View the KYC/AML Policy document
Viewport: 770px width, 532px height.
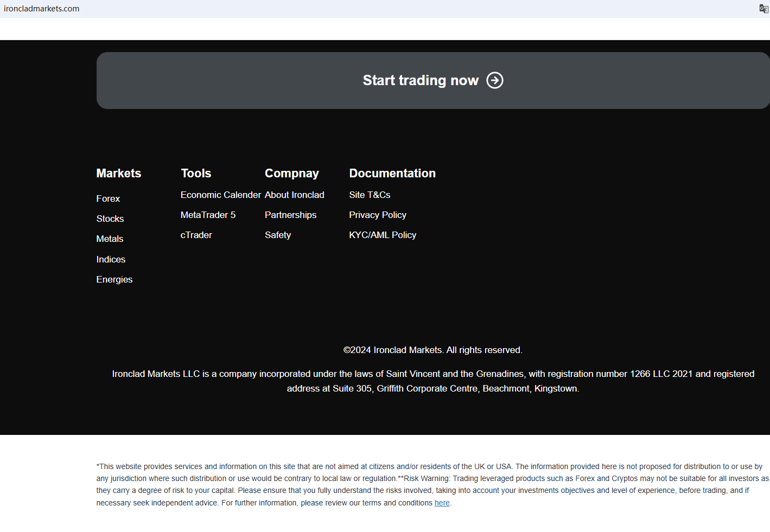[x=383, y=235]
